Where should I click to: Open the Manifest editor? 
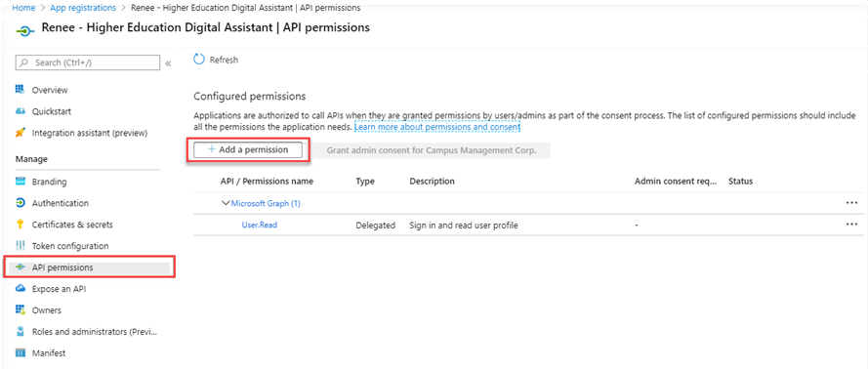click(49, 352)
